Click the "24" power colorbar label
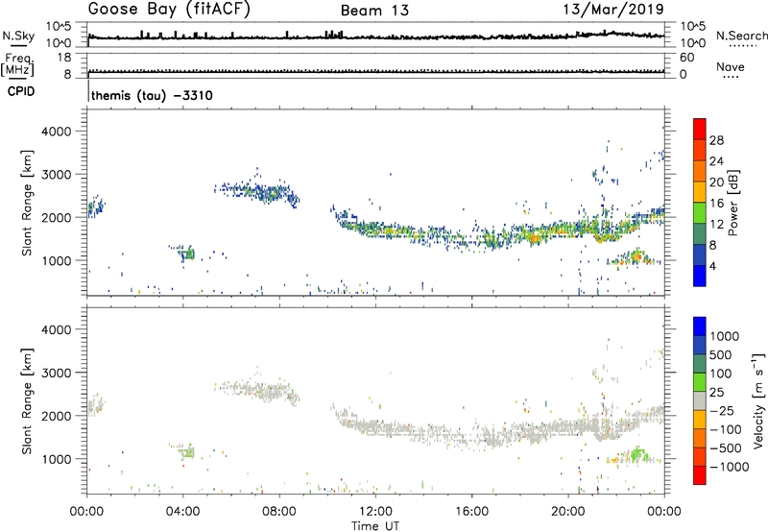Image resolution: width=768 pixels, height=532 pixels. 716,161
